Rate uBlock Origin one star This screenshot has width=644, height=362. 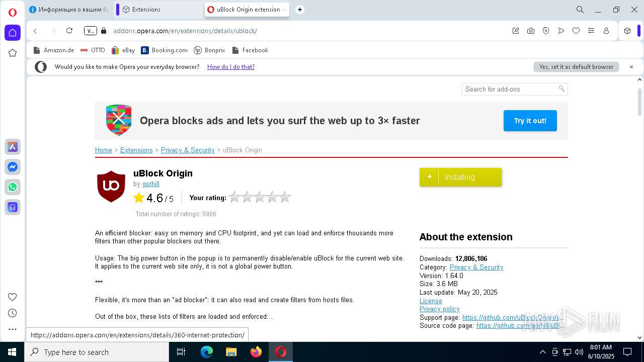pos(234,197)
